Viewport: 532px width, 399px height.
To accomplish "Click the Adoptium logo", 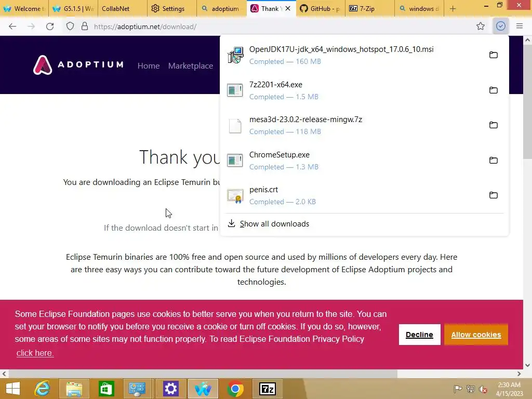I will pos(78,65).
